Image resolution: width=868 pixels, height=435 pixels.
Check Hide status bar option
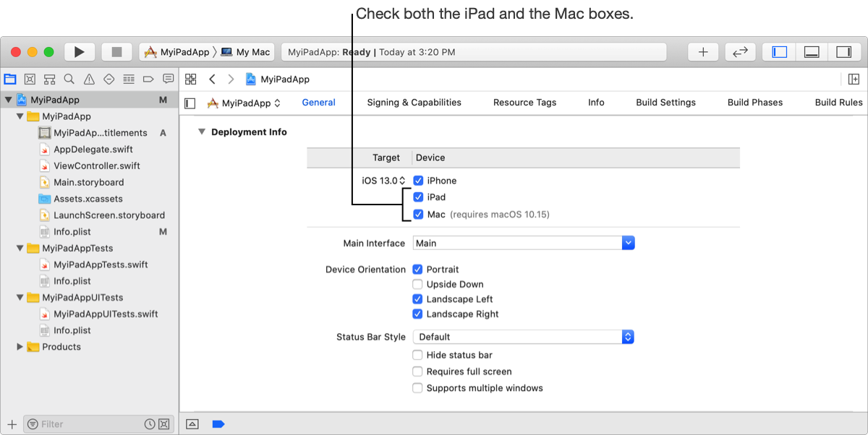pyautogui.click(x=418, y=356)
